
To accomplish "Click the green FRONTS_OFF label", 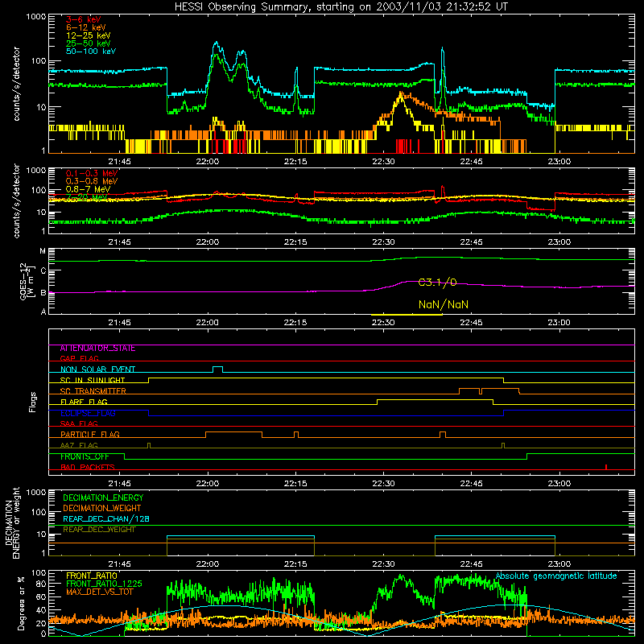I will coord(85,456).
